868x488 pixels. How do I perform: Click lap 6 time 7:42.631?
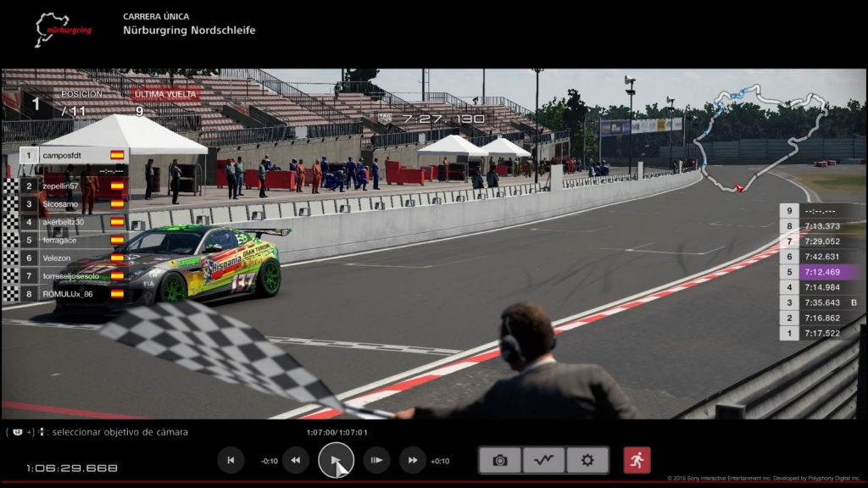(x=822, y=257)
